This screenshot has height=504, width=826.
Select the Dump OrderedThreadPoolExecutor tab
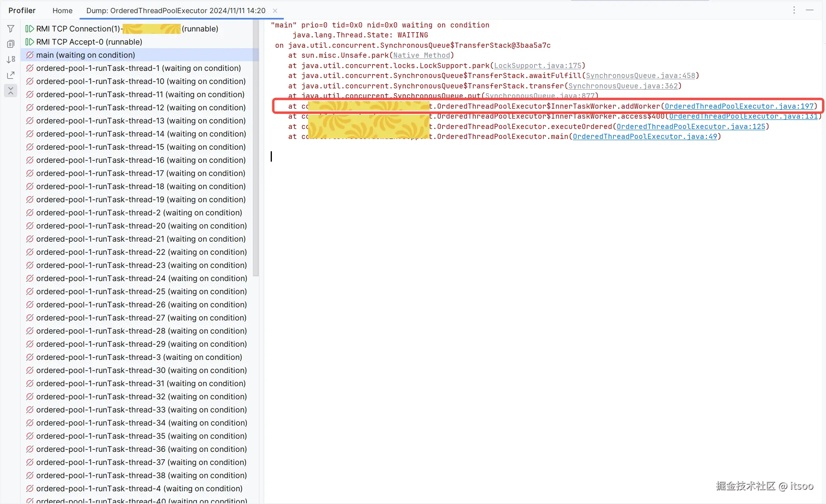[176, 11]
